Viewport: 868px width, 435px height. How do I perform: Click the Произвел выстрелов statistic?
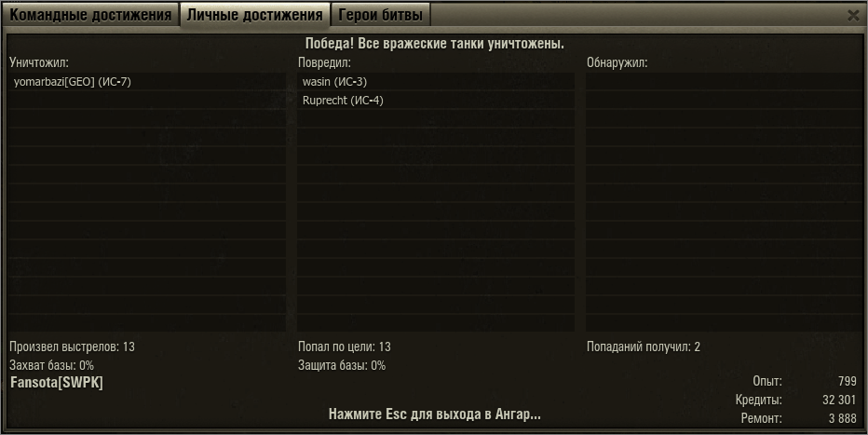point(72,347)
